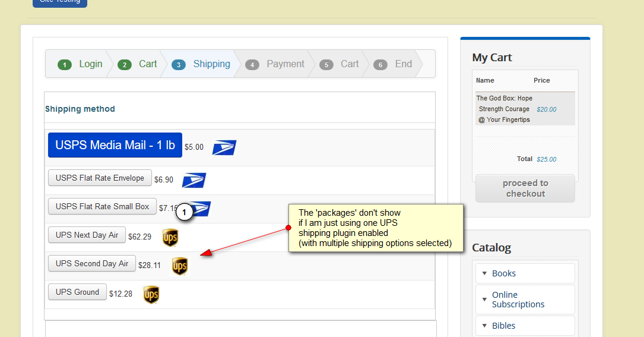Click the Catalog heading
The width and height of the screenshot is (644, 337).
pos(491,248)
